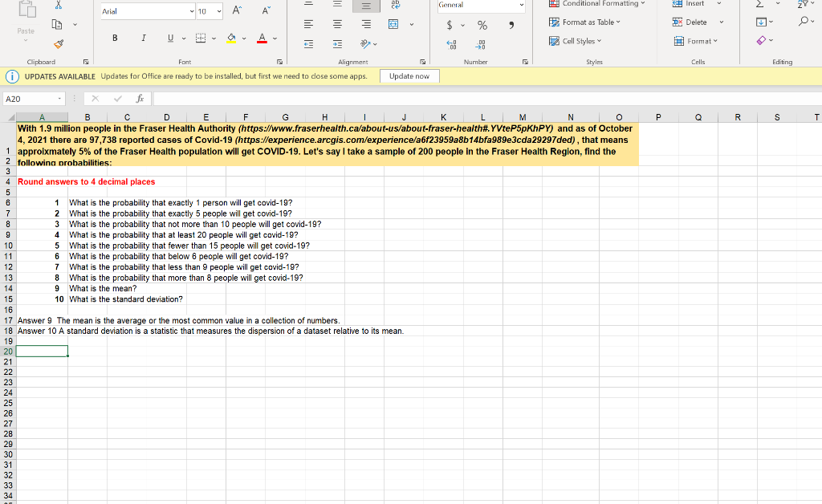Image resolution: width=822 pixels, height=504 pixels.
Task: Open Borders dropdown arrow
Action: click(x=214, y=39)
